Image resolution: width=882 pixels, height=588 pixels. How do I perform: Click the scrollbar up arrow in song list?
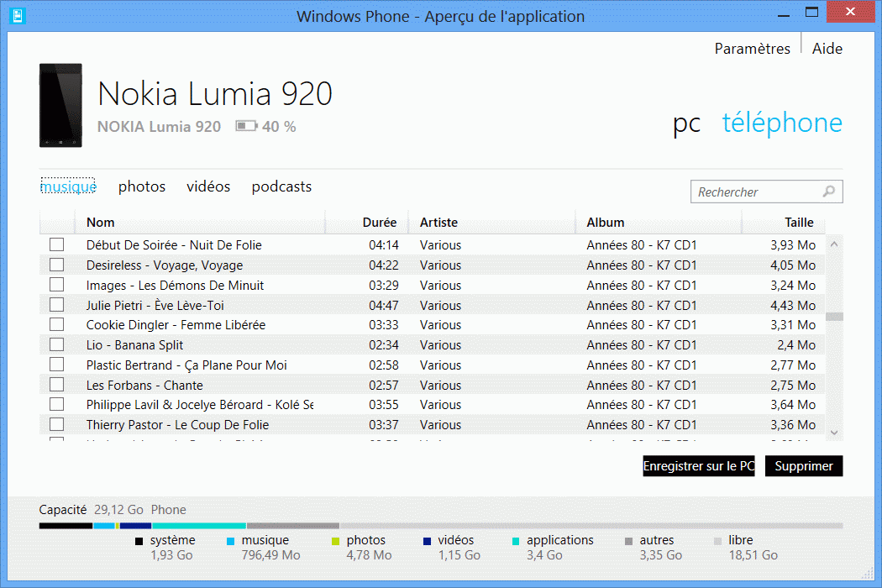[834, 244]
